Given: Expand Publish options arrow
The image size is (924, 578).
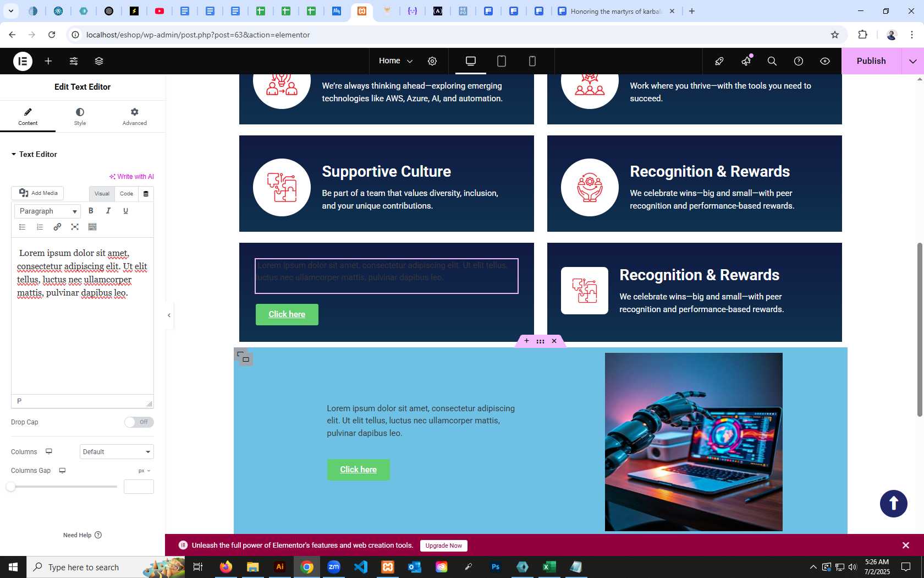Looking at the screenshot, I should [913, 61].
